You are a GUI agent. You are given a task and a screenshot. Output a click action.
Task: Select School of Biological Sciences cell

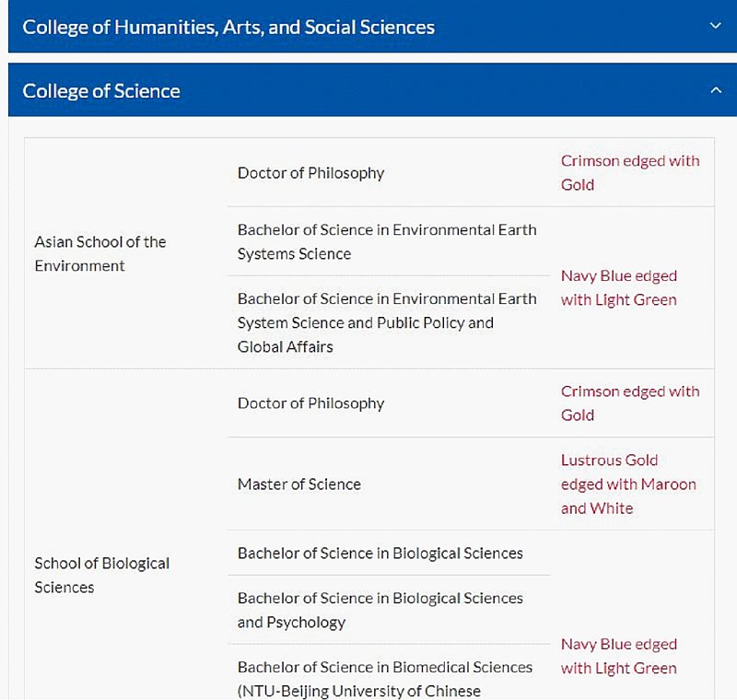point(102,575)
